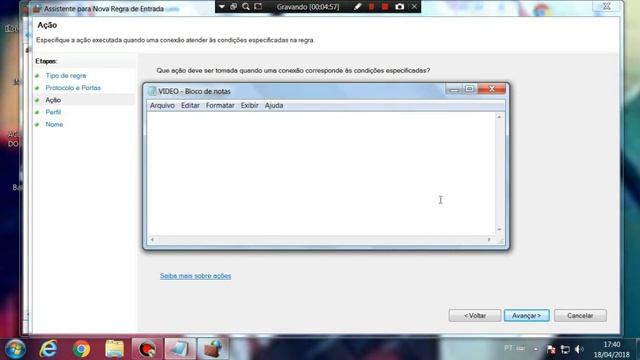Click the Notepad horizontal scroll left arrow
Image resolution: width=640 pixels, height=360 pixels.
pyautogui.click(x=152, y=240)
